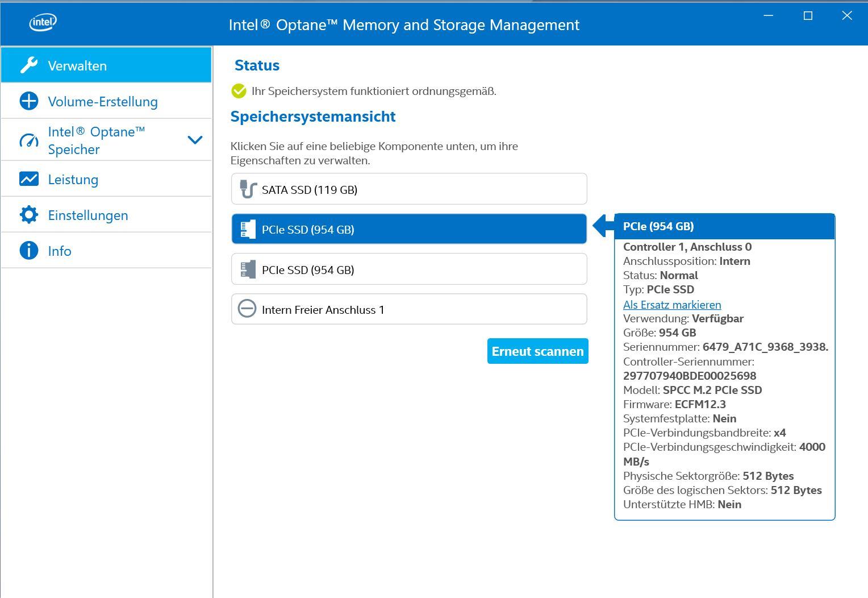Close the Optane Memory window
868x598 pixels.
[x=847, y=16]
